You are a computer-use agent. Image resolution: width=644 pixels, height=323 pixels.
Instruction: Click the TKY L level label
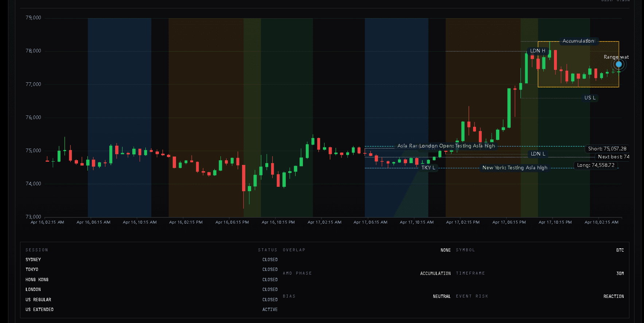pos(428,168)
